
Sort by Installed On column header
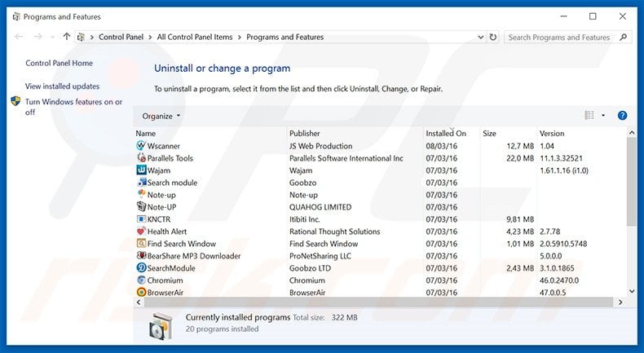(x=446, y=133)
